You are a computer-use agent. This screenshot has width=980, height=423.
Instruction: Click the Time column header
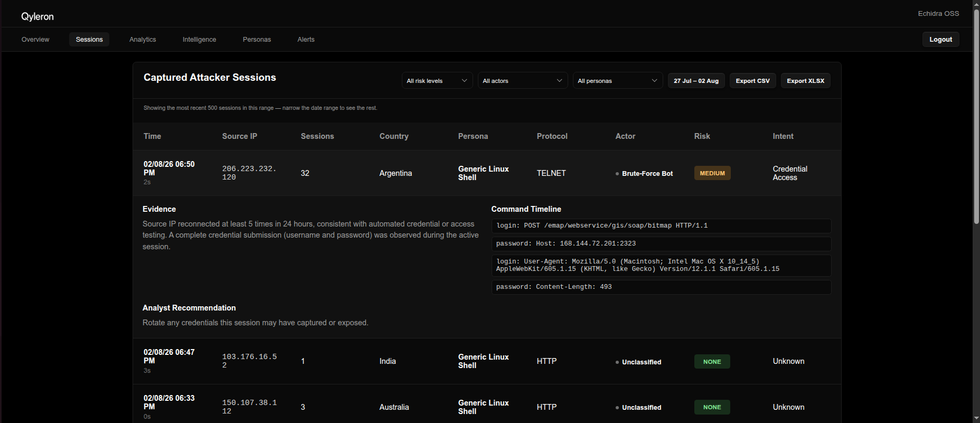click(x=152, y=136)
